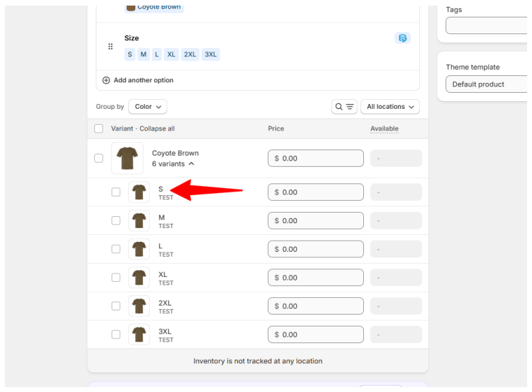Click the Coyote Brown group t-shirt thumbnail
This screenshot has width=532, height=392.
(x=128, y=158)
